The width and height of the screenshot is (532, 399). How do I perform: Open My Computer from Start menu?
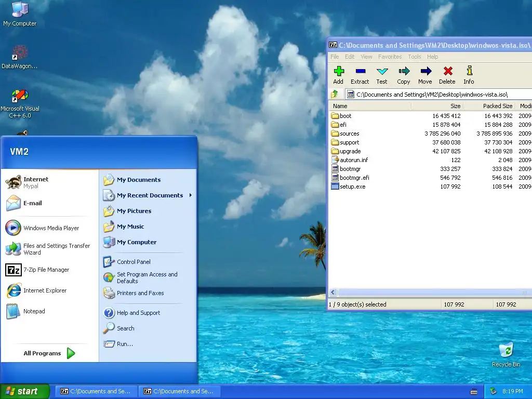tap(148, 242)
